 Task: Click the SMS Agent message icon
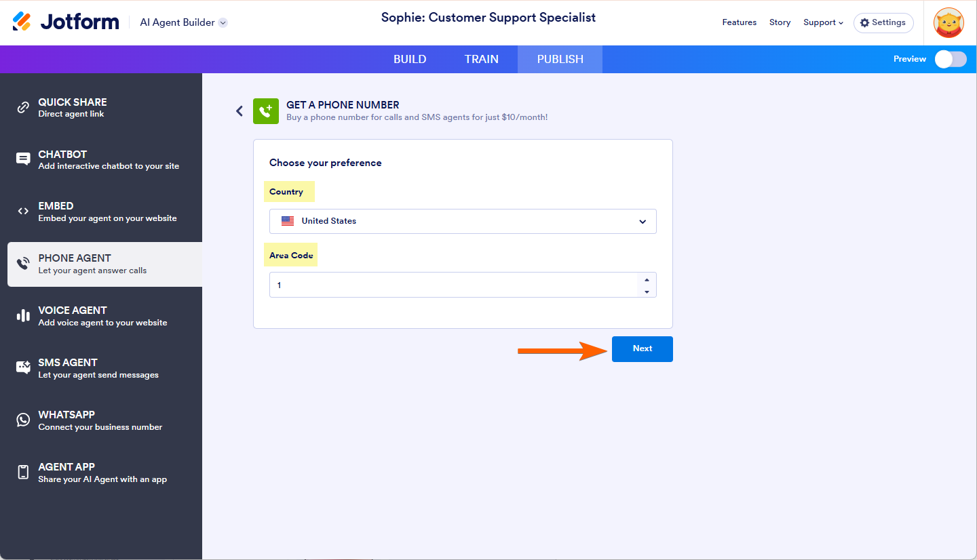tap(23, 367)
